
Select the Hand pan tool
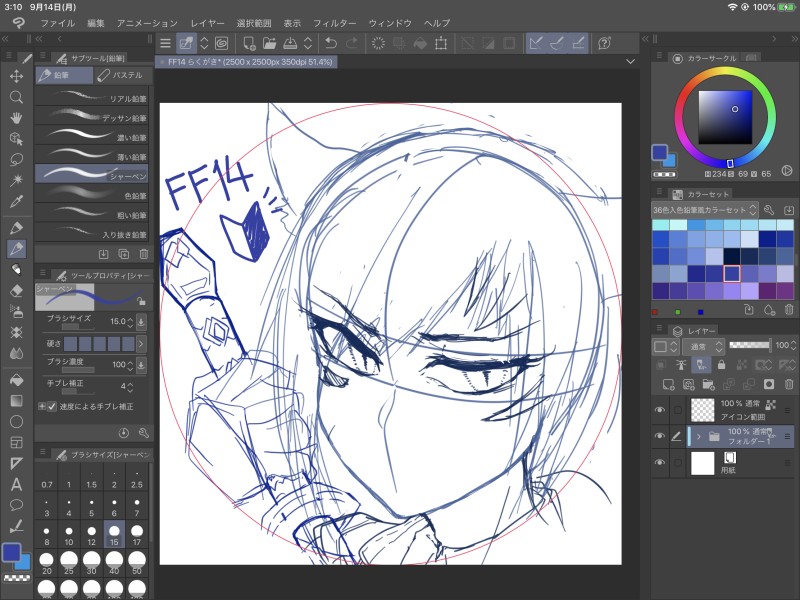[16, 118]
